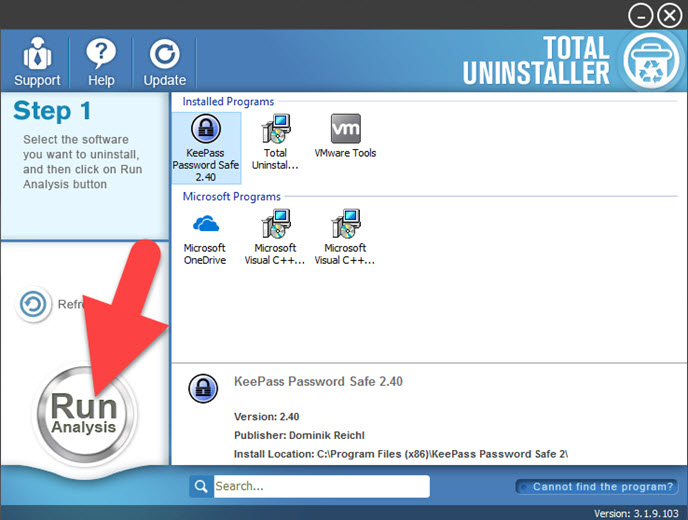Viewport: 688px width, 520px height.
Task: Select the last Microsoft Visual C++ entry
Action: (x=345, y=238)
